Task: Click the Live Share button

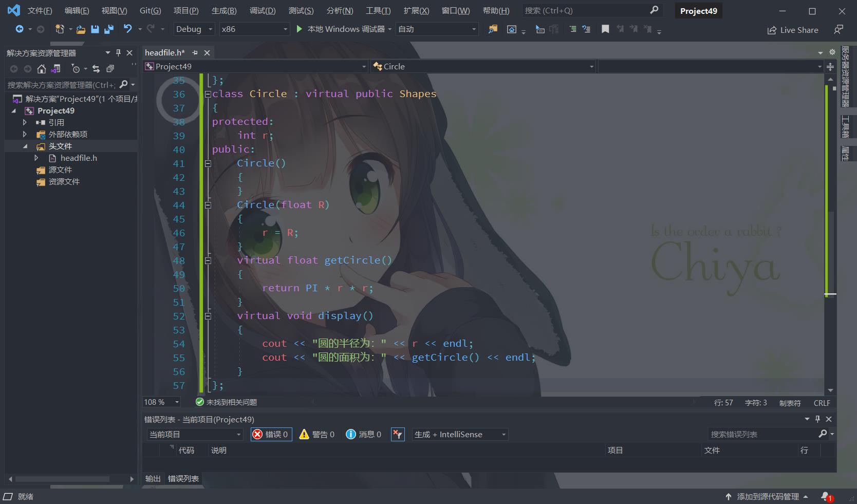Action: 793,30
